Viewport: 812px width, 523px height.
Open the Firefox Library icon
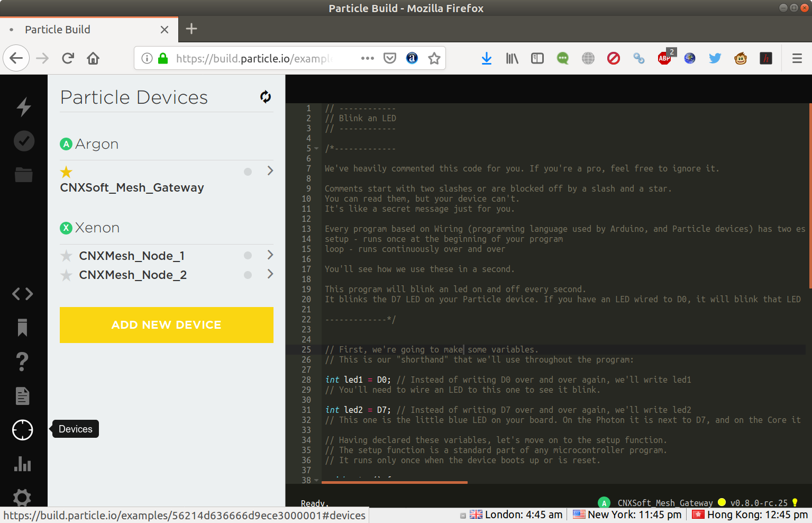coord(512,58)
